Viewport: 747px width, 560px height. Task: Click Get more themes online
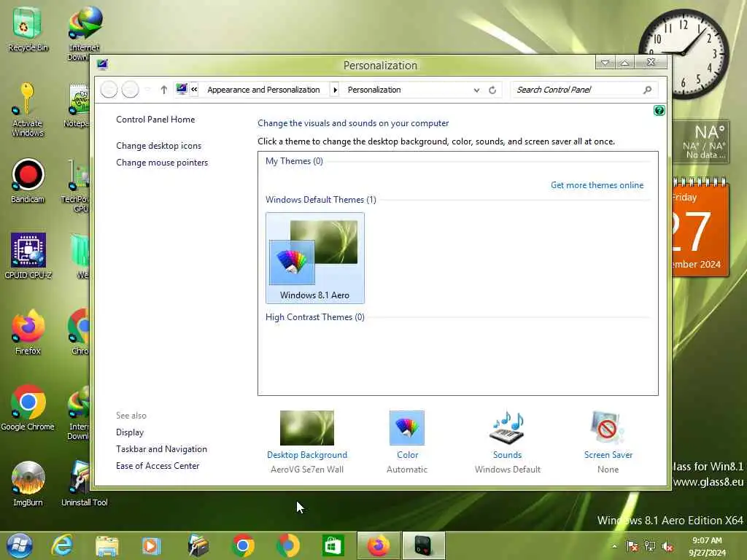pos(597,184)
